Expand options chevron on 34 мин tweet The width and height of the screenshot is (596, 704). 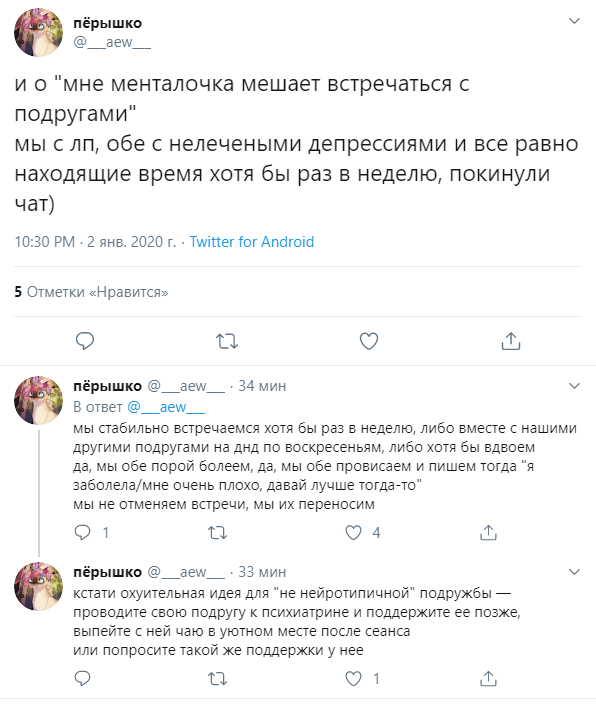pyautogui.click(x=574, y=386)
